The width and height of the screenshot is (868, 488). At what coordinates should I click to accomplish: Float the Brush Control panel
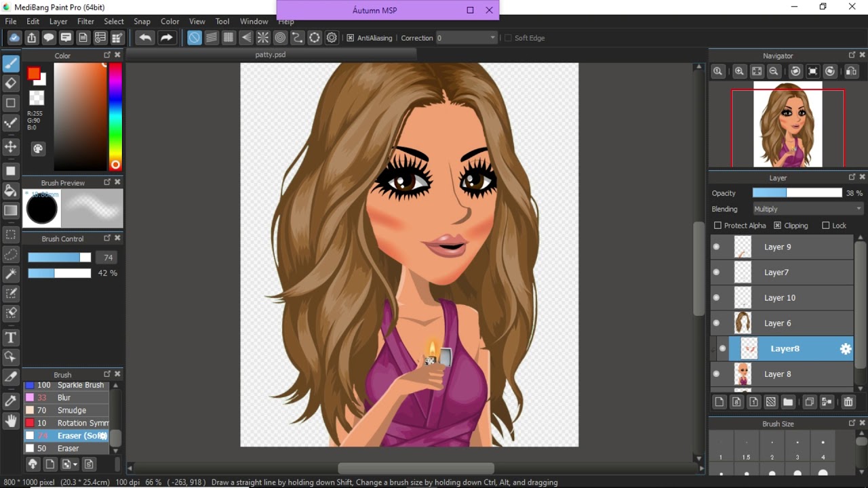(x=107, y=238)
